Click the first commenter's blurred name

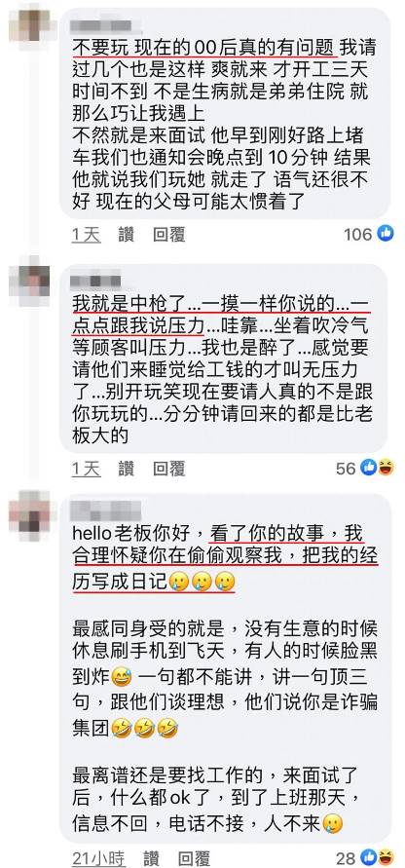point(102,25)
